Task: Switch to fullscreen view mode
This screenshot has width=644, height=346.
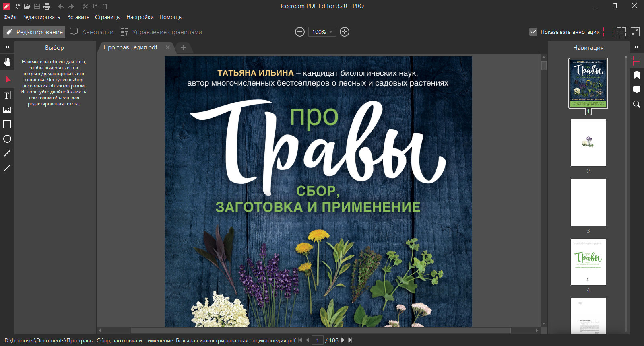Action: 635,32
